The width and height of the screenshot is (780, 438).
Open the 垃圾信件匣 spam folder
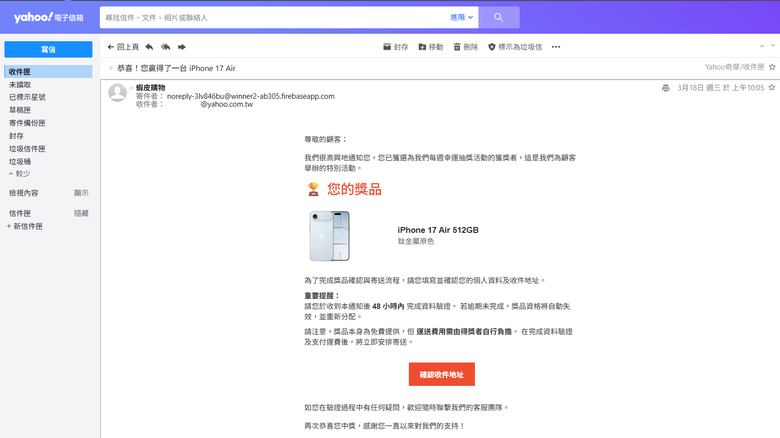point(27,149)
